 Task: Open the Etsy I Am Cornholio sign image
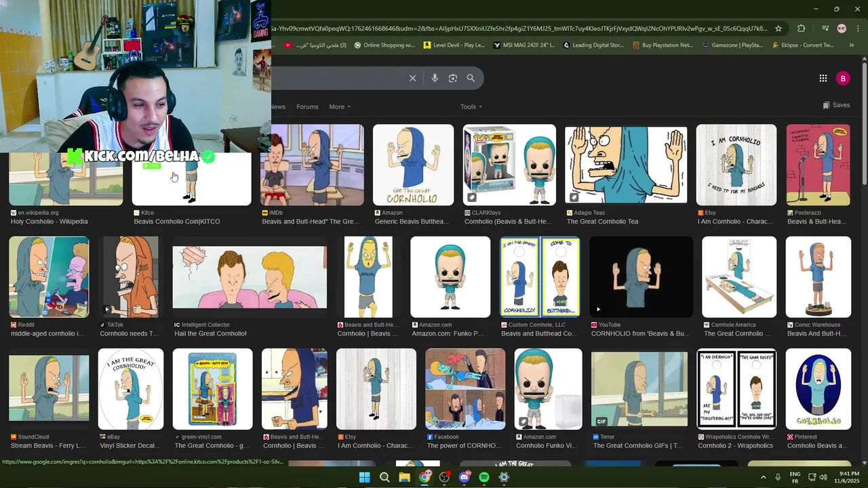point(736,165)
